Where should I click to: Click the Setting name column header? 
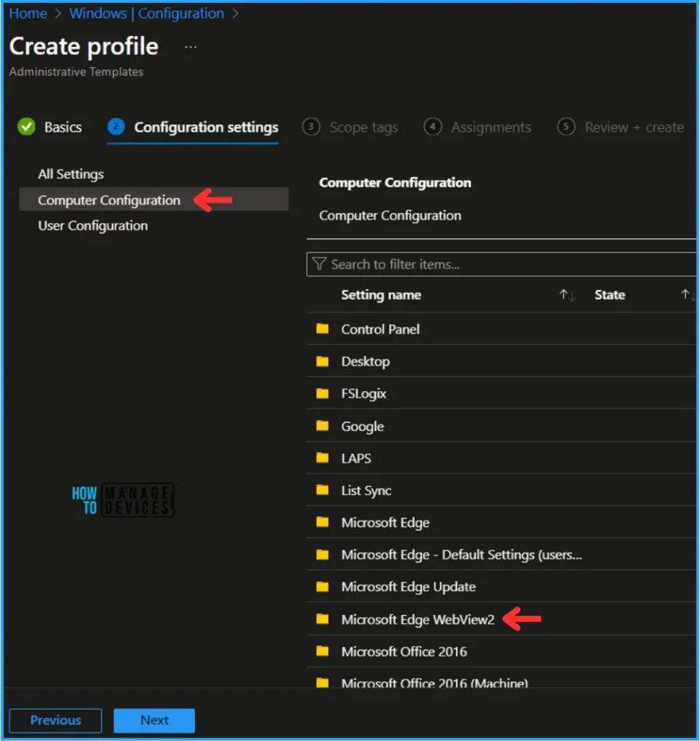point(381,295)
